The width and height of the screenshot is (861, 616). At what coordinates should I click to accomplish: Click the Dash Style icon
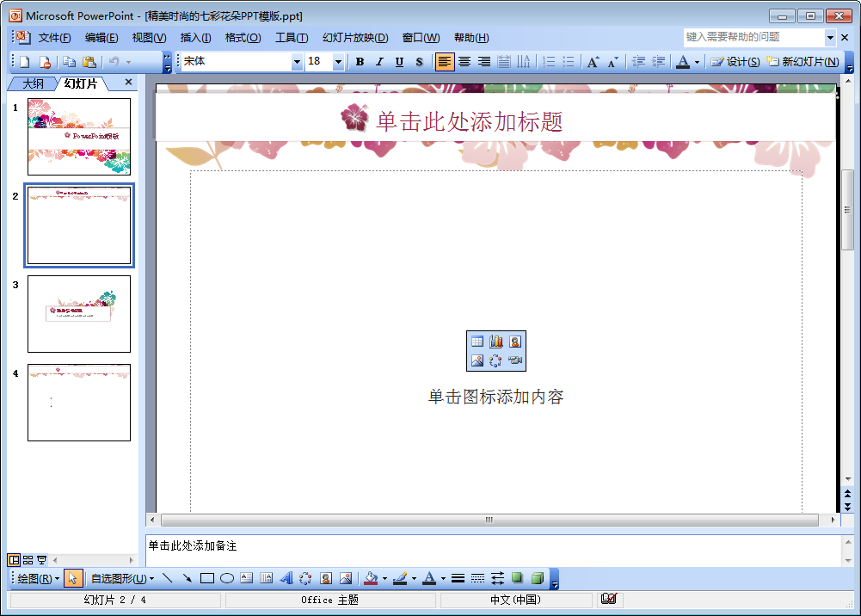[477, 578]
